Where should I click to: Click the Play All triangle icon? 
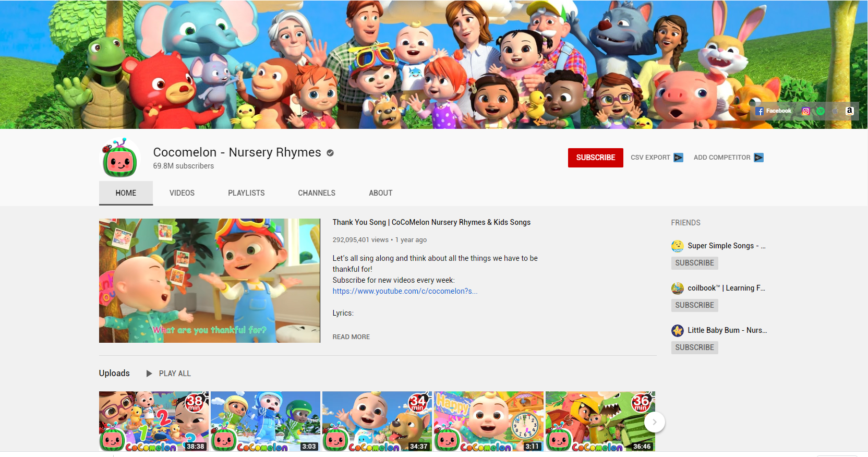(149, 374)
